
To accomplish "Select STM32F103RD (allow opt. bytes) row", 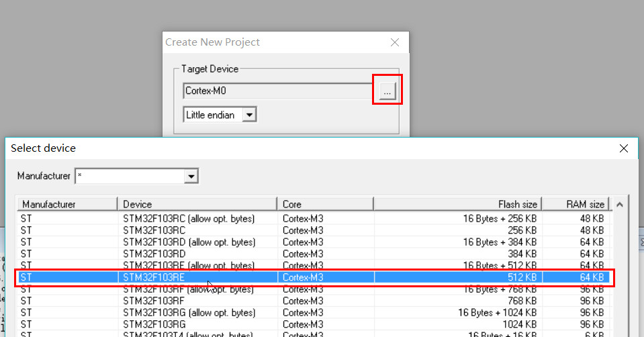I will 314,242.
